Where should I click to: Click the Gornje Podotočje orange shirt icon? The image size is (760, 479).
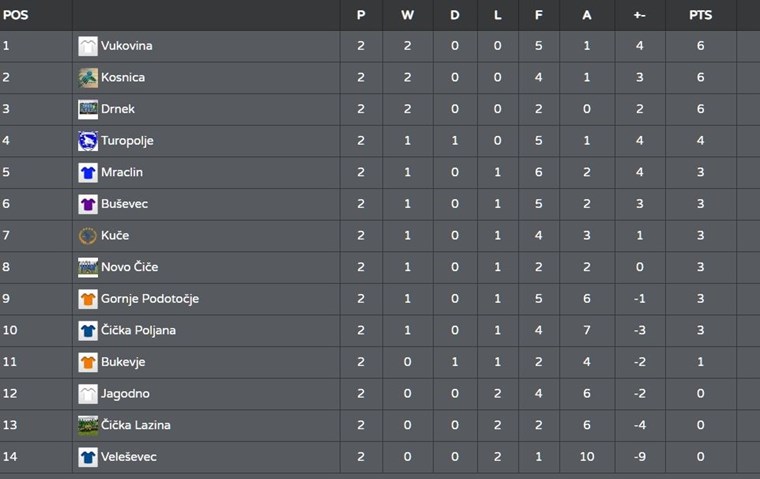click(x=88, y=299)
